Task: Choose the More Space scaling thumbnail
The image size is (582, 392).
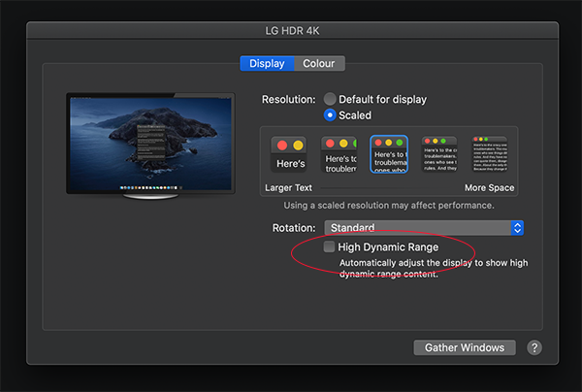Action: (x=490, y=154)
